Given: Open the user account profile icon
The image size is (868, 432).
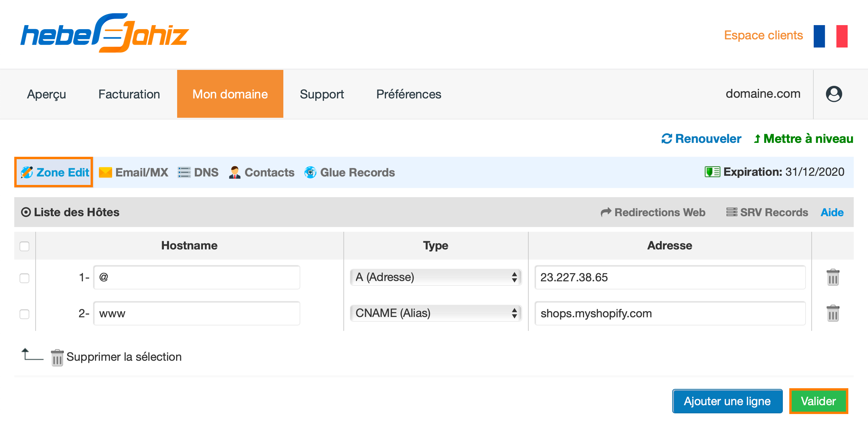Looking at the screenshot, I should [834, 94].
